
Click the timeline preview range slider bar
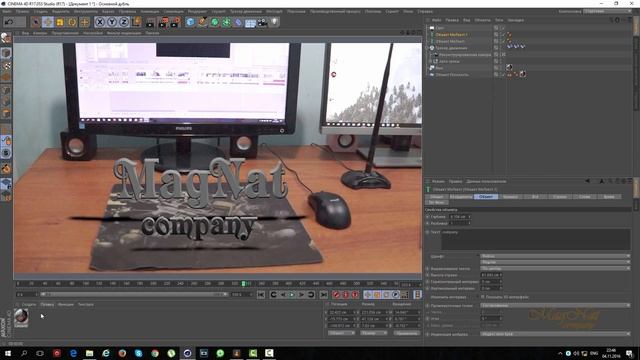(x=134, y=294)
